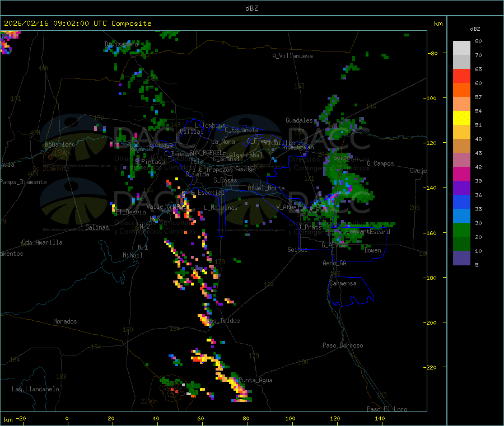Click the Lag.Llancanelo label

(36, 389)
